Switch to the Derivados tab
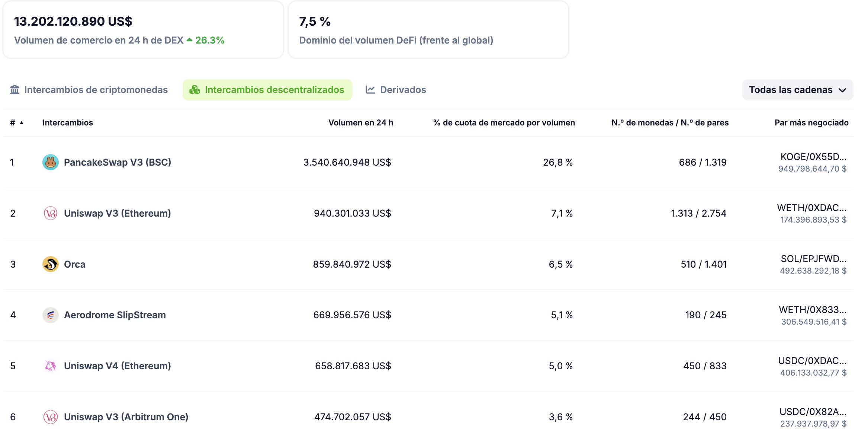Screen dimensions: 868x440 click(x=403, y=90)
